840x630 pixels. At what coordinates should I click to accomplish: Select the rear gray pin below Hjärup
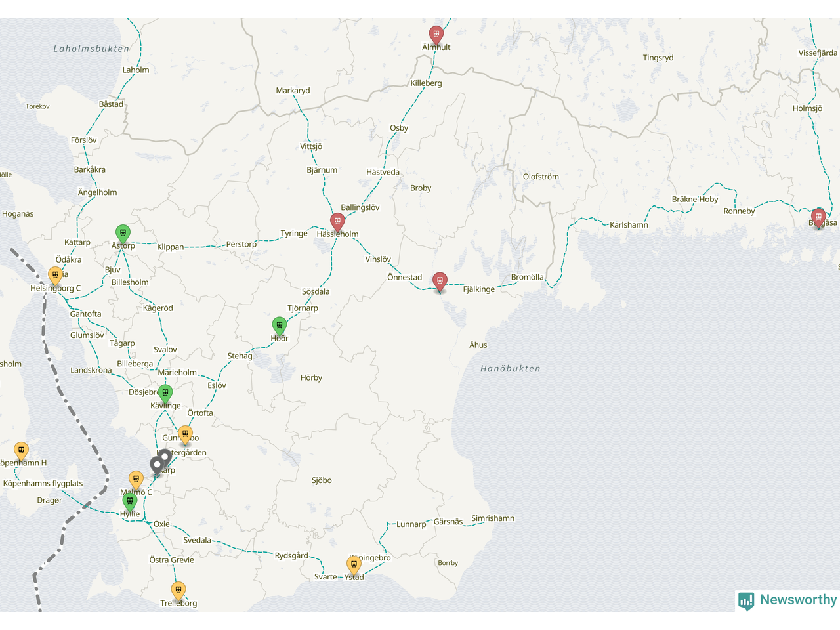(166, 456)
